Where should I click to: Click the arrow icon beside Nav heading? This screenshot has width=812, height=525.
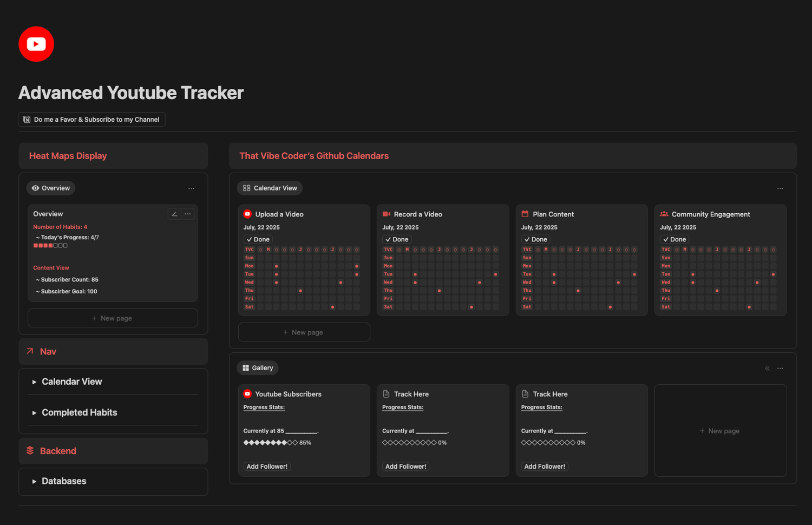coord(30,351)
